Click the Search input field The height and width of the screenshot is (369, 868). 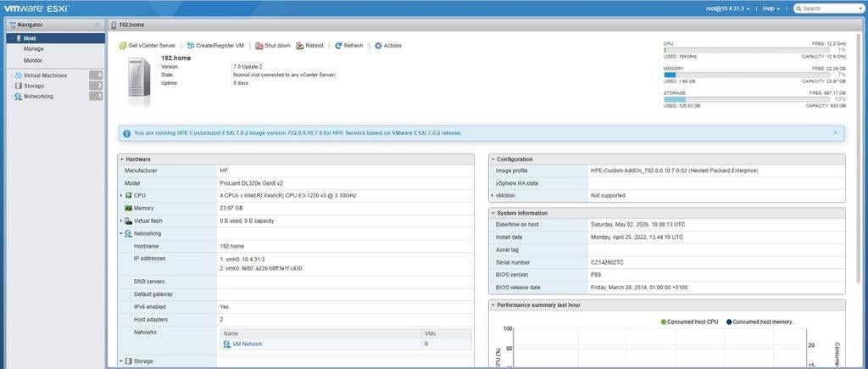point(827,8)
